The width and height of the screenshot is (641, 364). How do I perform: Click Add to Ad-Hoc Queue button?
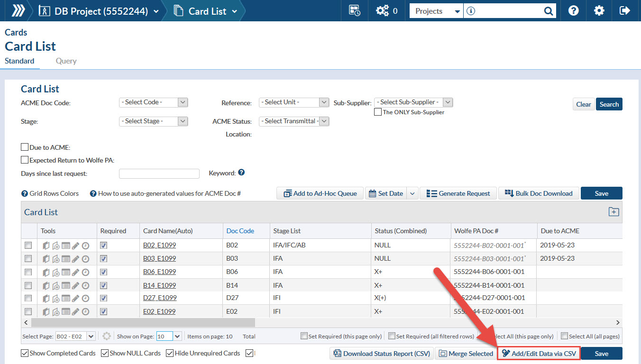pos(320,193)
